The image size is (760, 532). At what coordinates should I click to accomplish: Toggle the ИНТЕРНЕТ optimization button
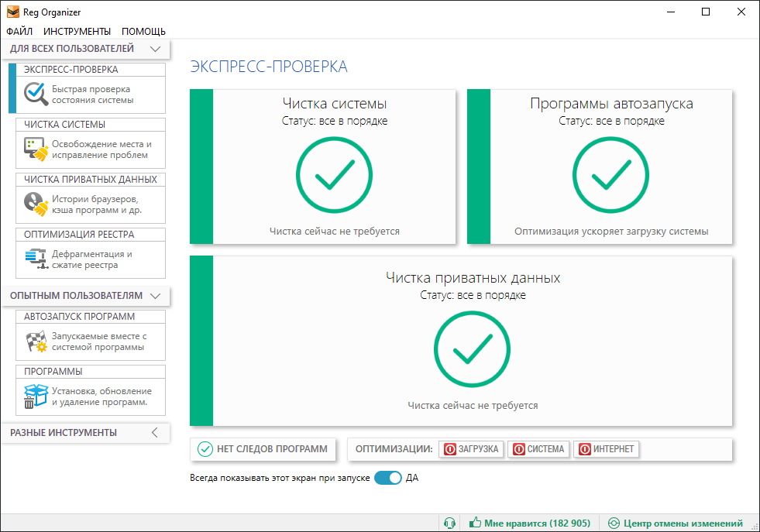(607, 449)
